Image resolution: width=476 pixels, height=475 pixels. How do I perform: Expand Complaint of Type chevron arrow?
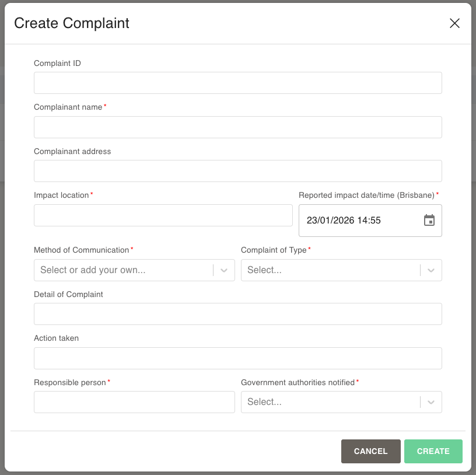point(431,270)
